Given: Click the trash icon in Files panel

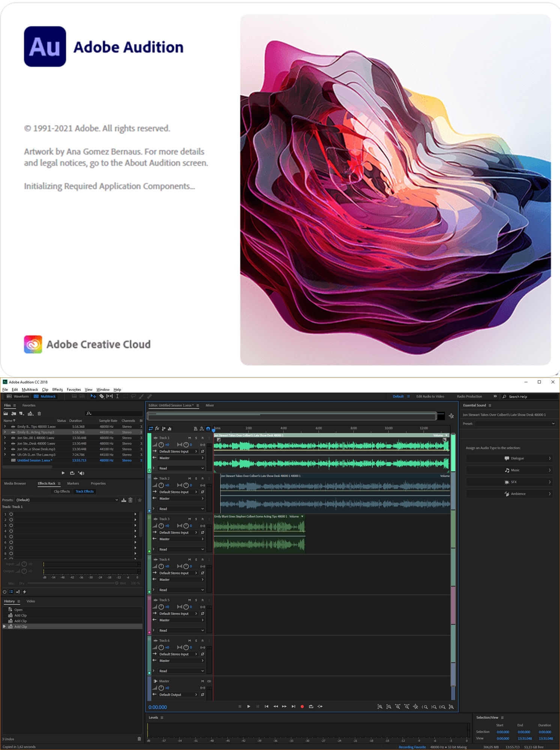Looking at the screenshot, I should [x=39, y=413].
